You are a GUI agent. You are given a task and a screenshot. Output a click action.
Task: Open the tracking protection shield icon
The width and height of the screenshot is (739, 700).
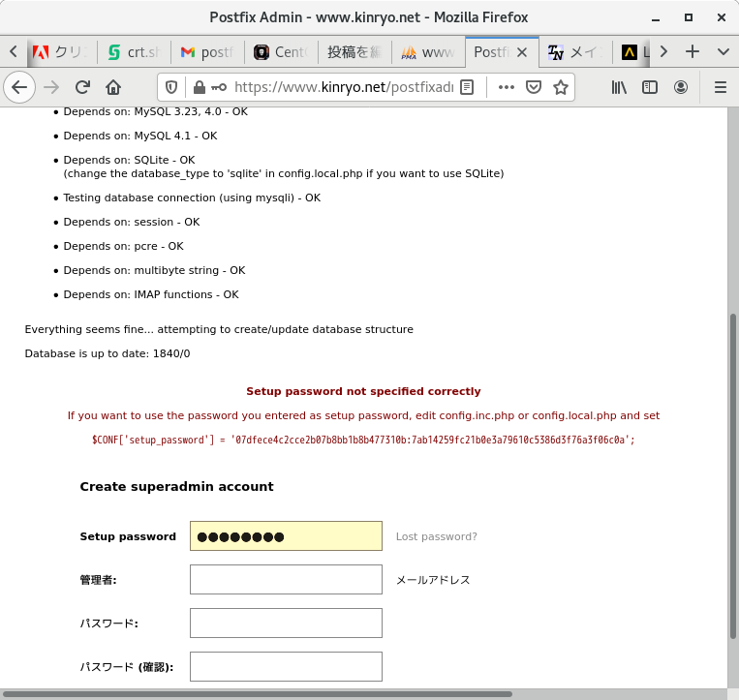click(x=171, y=87)
